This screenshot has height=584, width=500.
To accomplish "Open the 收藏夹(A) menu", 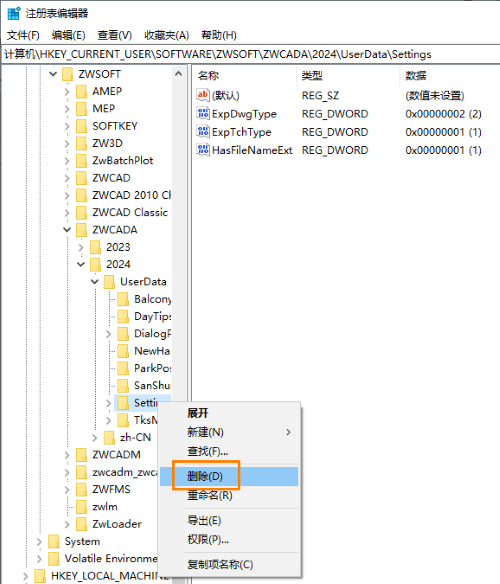I will pos(167,35).
